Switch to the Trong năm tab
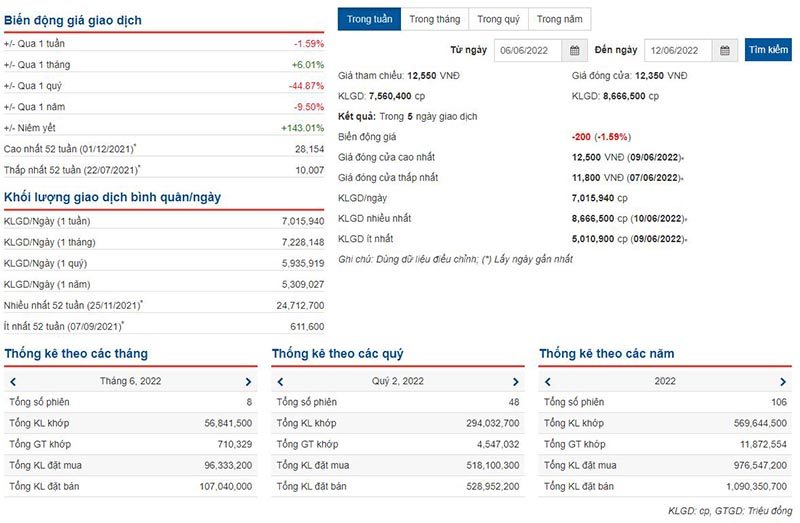Screen dimensions: 800x523 tap(559, 19)
